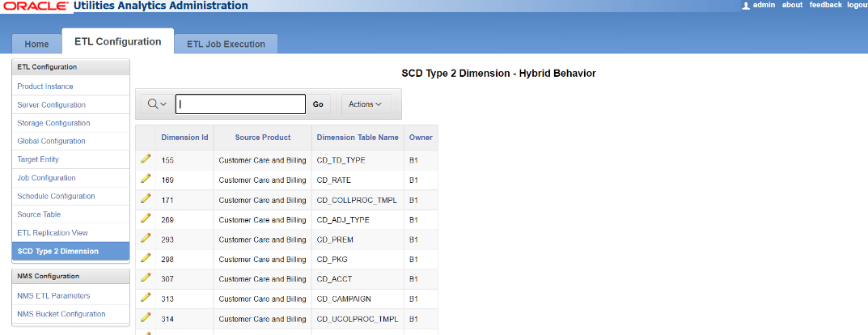Go to Storage Configuration

[53, 123]
